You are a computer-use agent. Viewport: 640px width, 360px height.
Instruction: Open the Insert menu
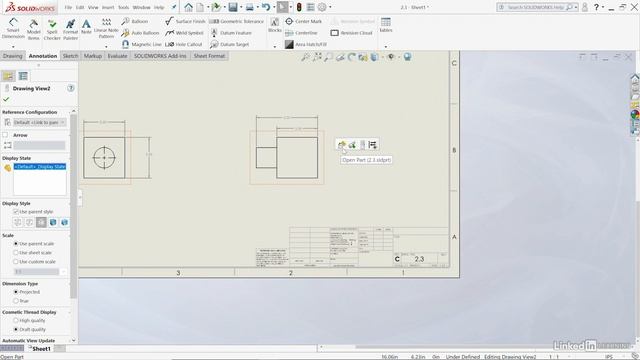(108, 7)
